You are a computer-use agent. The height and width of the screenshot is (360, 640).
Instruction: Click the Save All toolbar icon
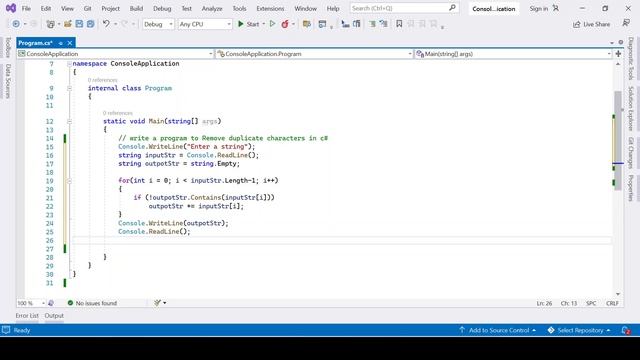[91, 24]
